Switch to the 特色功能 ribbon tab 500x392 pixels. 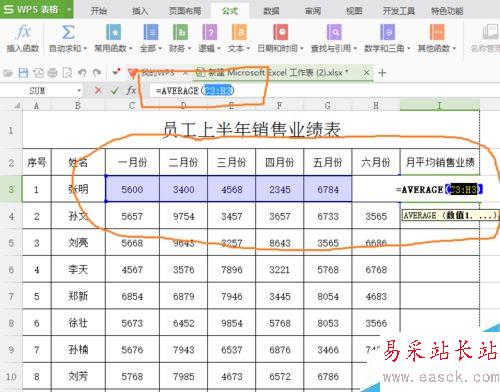[447, 11]
